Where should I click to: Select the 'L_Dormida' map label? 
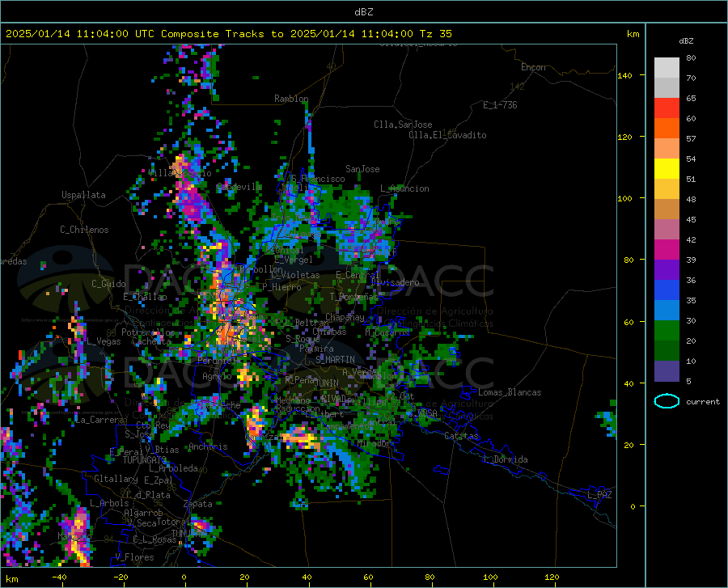[506, 459]
